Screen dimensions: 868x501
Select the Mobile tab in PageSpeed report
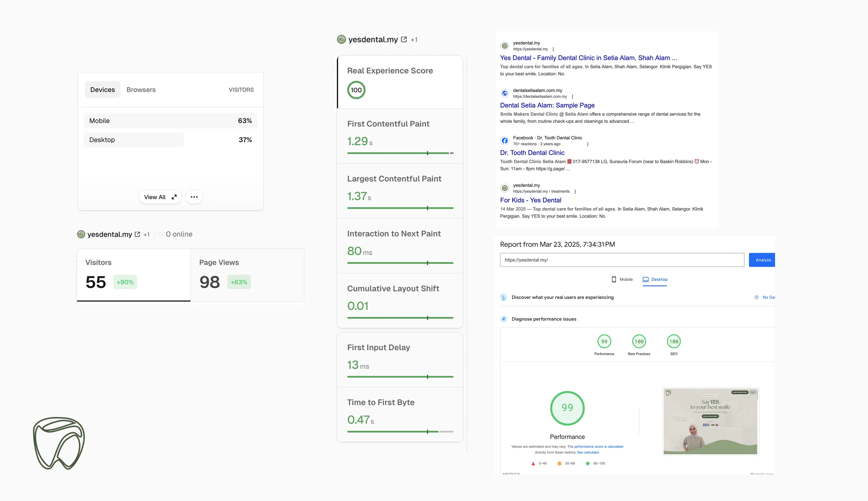click(622, 279)
